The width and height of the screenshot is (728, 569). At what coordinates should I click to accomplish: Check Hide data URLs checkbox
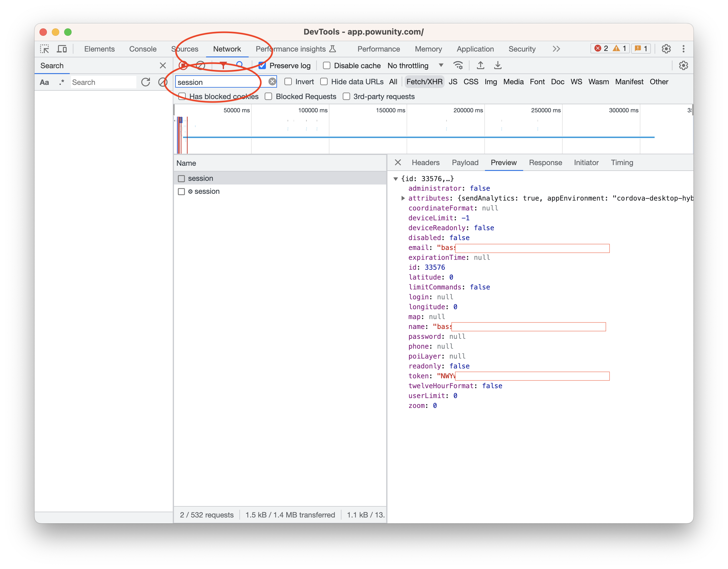pos(324,82)
